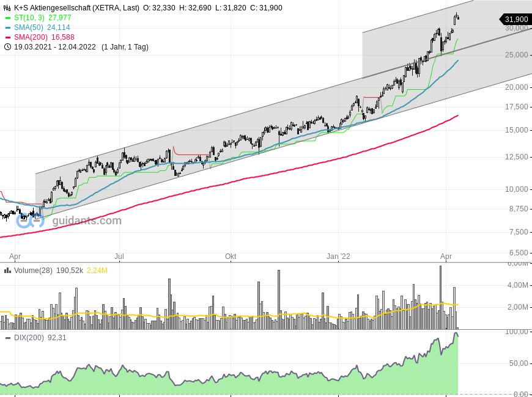Click the yellow average volume value 2,24M
532x397 pixels.
[97, 271]
